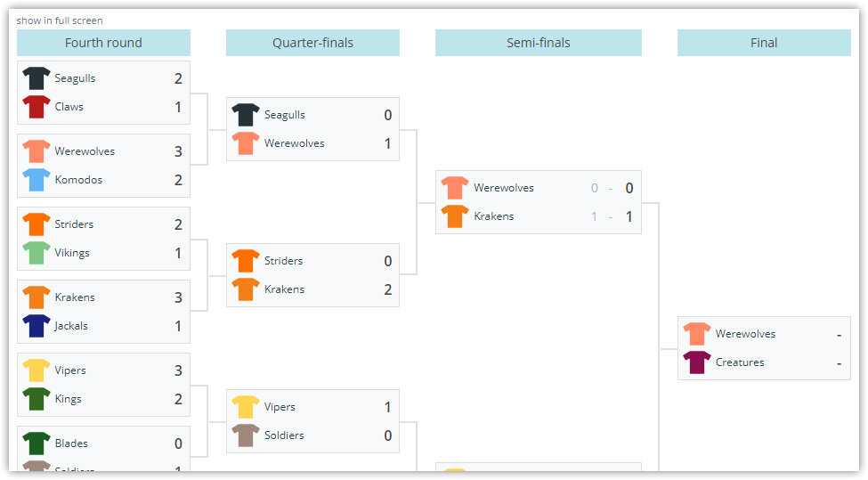The height and width of the screenshot is (480, 868).
Task: Click Werewolves name in the Final match
Action: tap(745, 334)
